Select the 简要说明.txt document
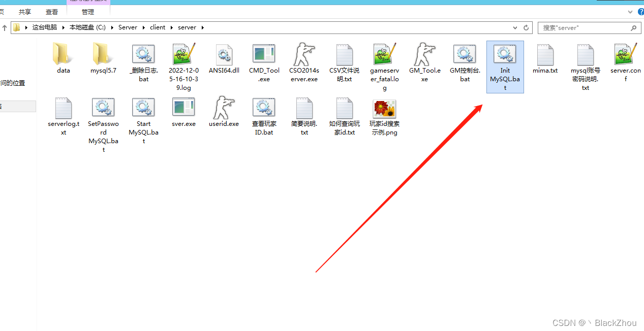This screenshot has width=644, height=331. [304, 116]
